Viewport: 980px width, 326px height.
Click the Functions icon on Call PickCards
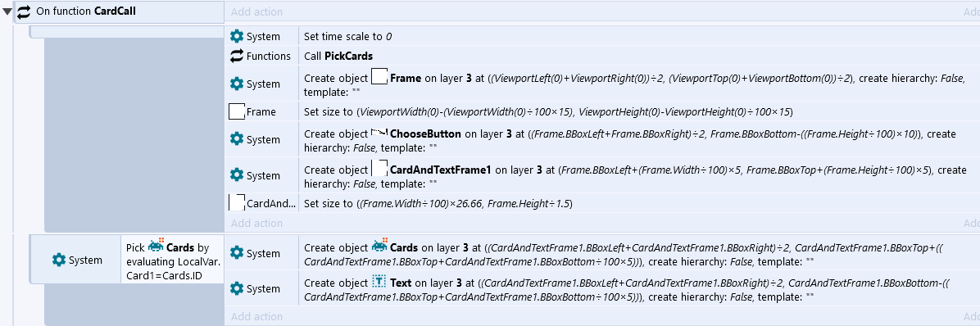237,57
